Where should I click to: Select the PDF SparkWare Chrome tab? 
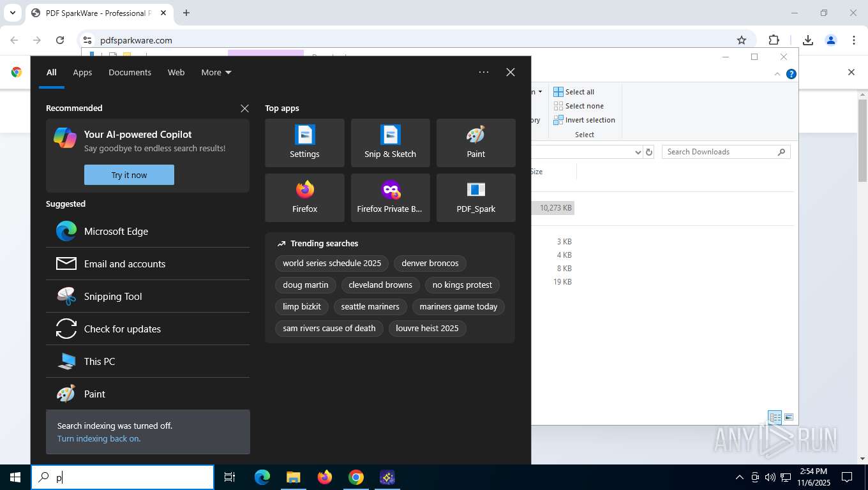99,13
